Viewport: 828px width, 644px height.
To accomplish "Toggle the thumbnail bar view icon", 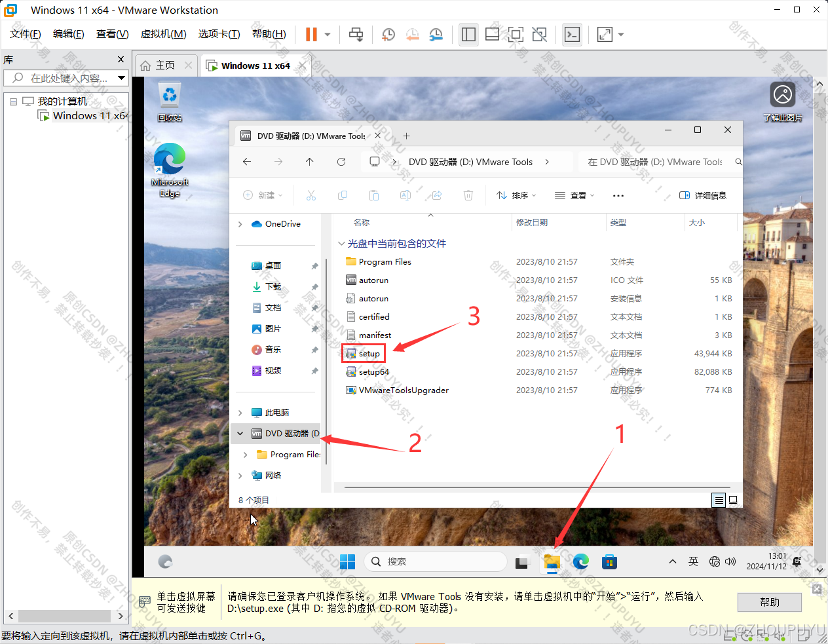I will (492, 34).
